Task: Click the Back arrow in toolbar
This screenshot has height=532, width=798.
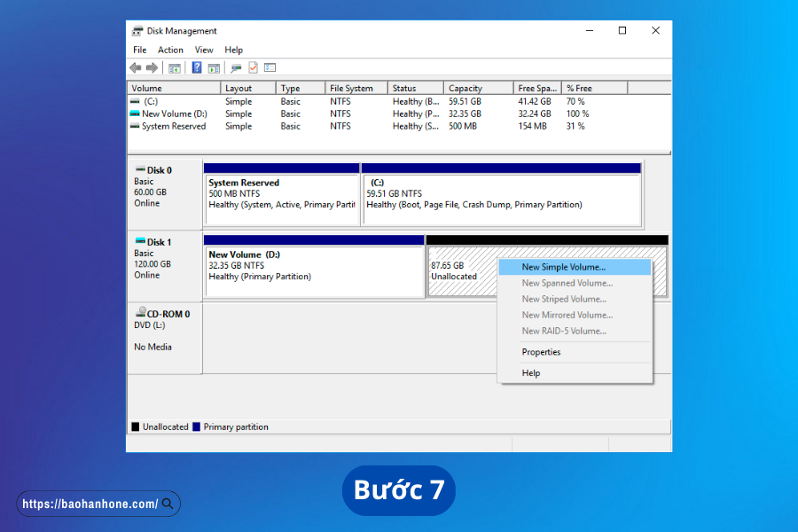Action: click(x=136, y=67)
